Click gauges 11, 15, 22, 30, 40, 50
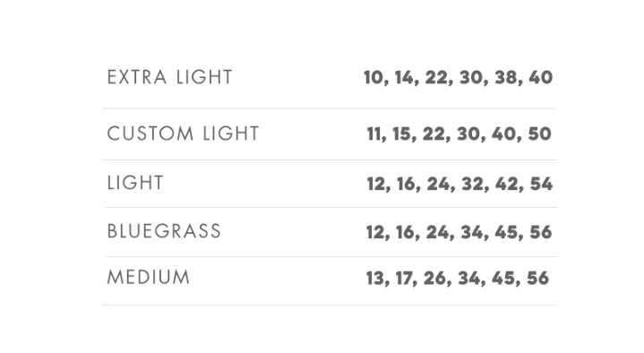 click(459, 134)
